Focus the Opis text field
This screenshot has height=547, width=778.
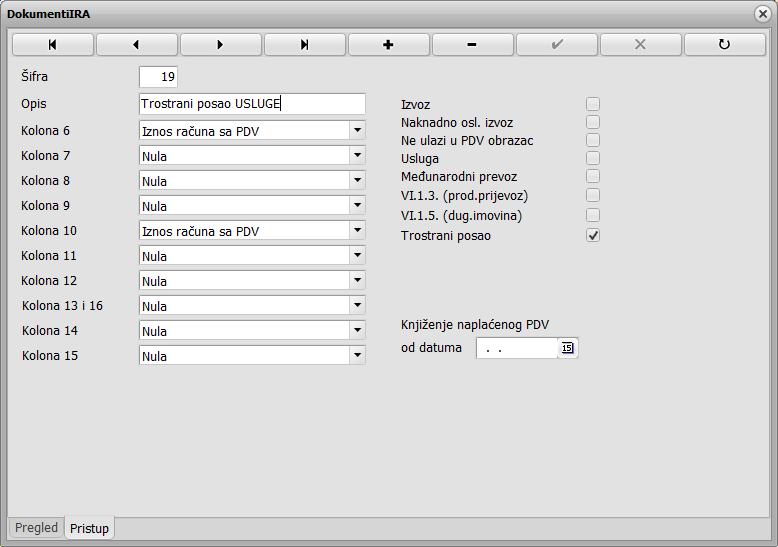pos(252,104)
